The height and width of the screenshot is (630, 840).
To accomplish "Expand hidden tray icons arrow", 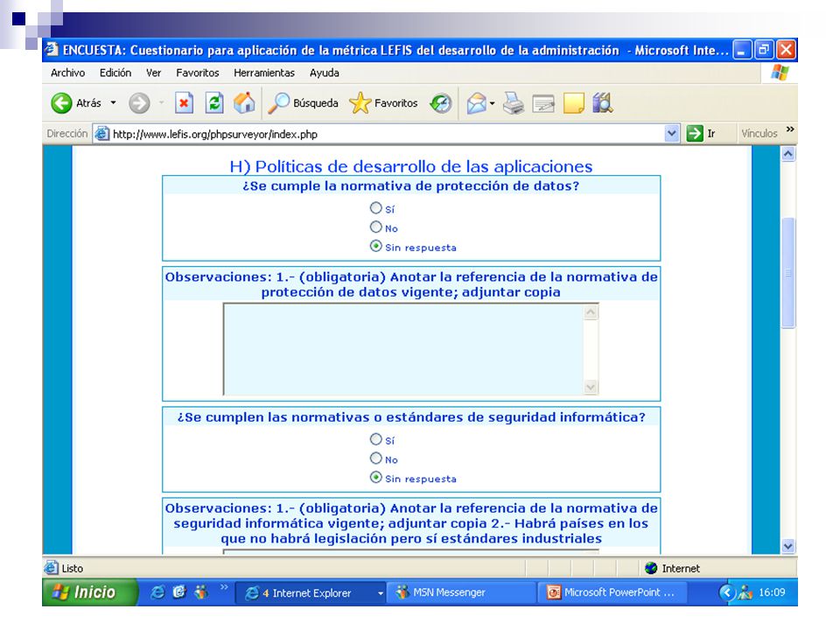I will coord(726,592).
